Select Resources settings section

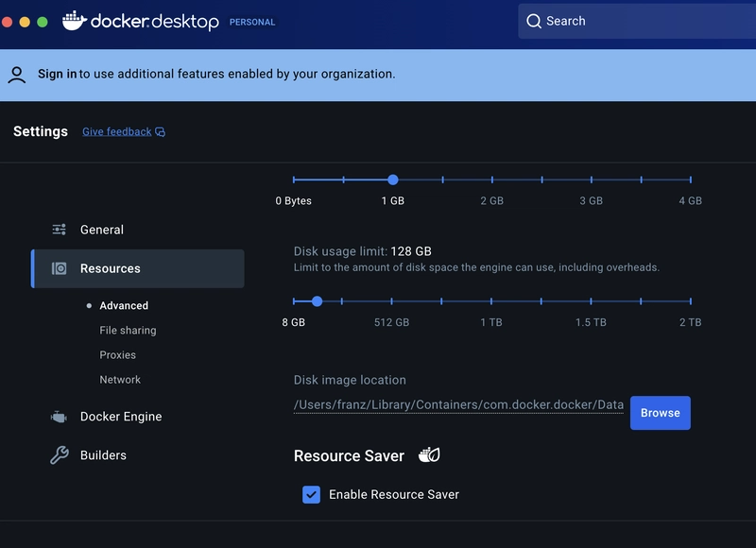coord(138,268)
